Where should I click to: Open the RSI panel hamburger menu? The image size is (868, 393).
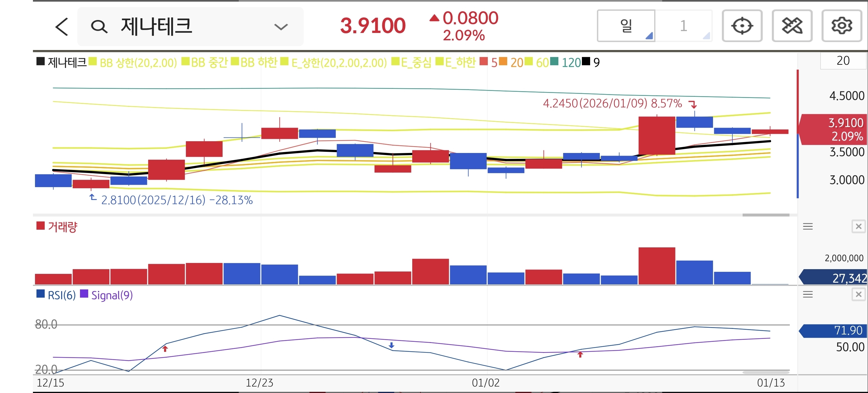(808, 294)
